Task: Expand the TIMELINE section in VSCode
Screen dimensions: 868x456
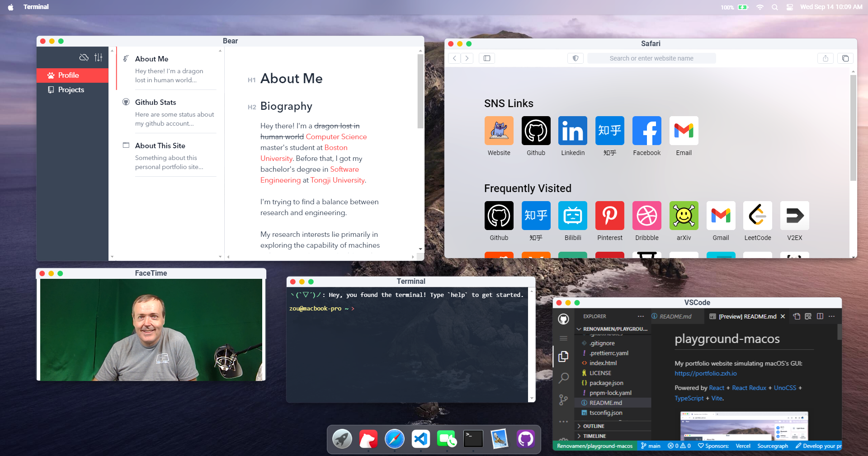Action: tap(613, 436)
